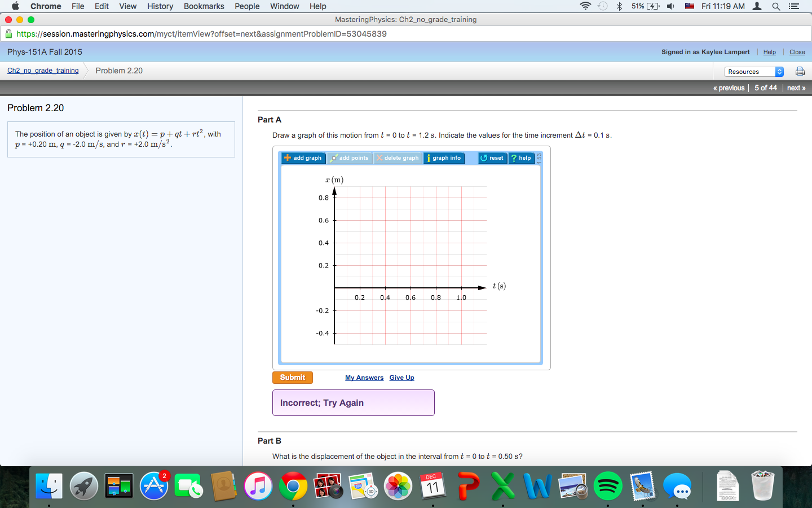Viewport: 812px width, 508px height.
Task: Open the Window menu
Action: click(x=285, y=6)
